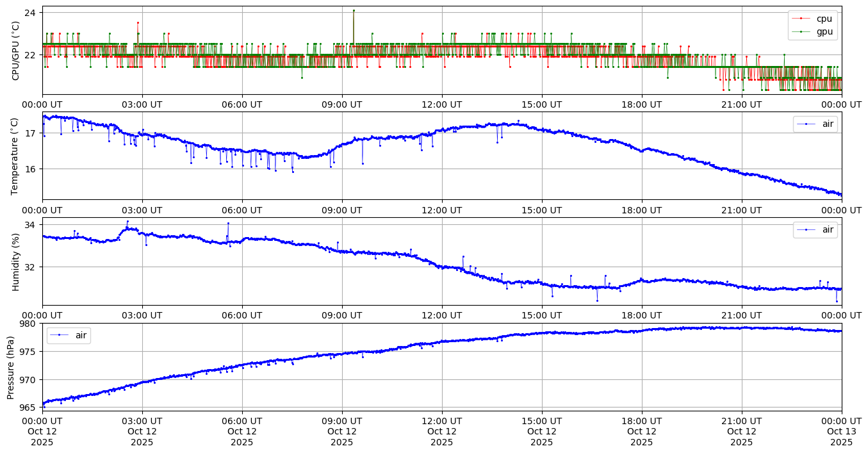868x453 pixels.
Task: Click the 34 tick on Humidity axis
Action: (31, 225)
